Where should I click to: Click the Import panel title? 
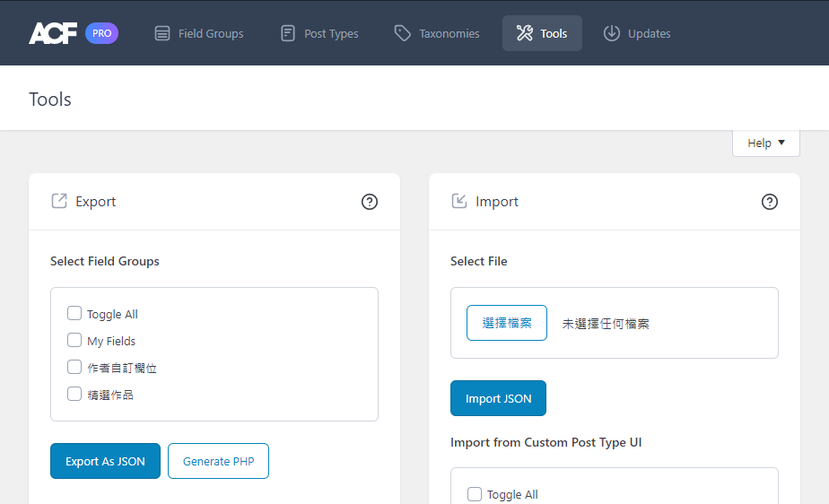497,202
